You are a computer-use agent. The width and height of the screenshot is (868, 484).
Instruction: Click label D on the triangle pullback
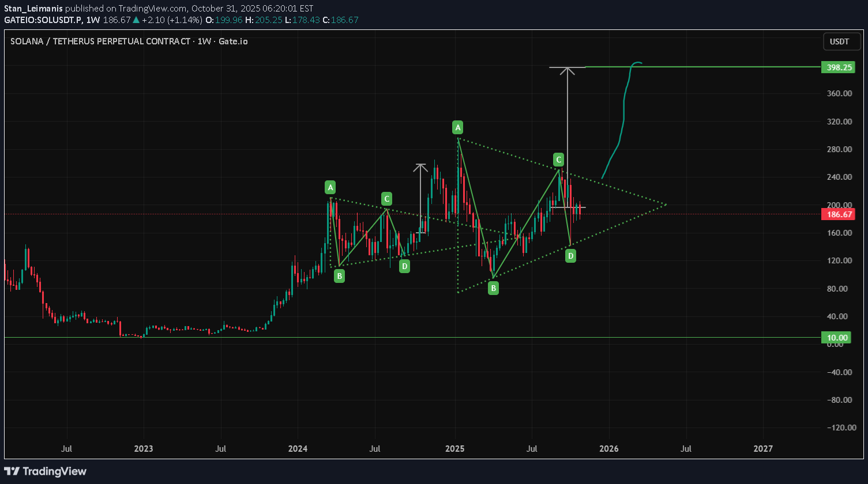[x=570, y=255]
